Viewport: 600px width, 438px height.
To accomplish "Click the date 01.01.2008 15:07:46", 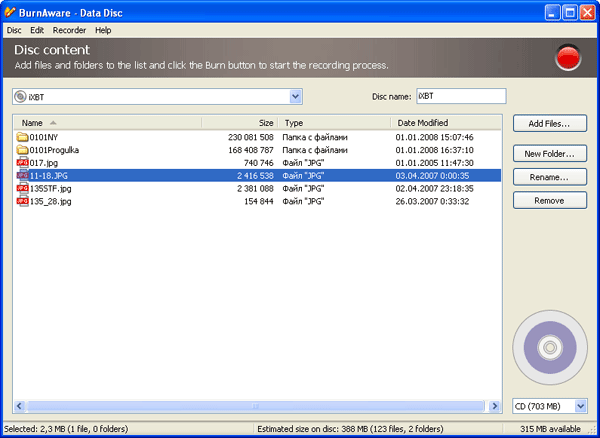I will click(434, 137).
